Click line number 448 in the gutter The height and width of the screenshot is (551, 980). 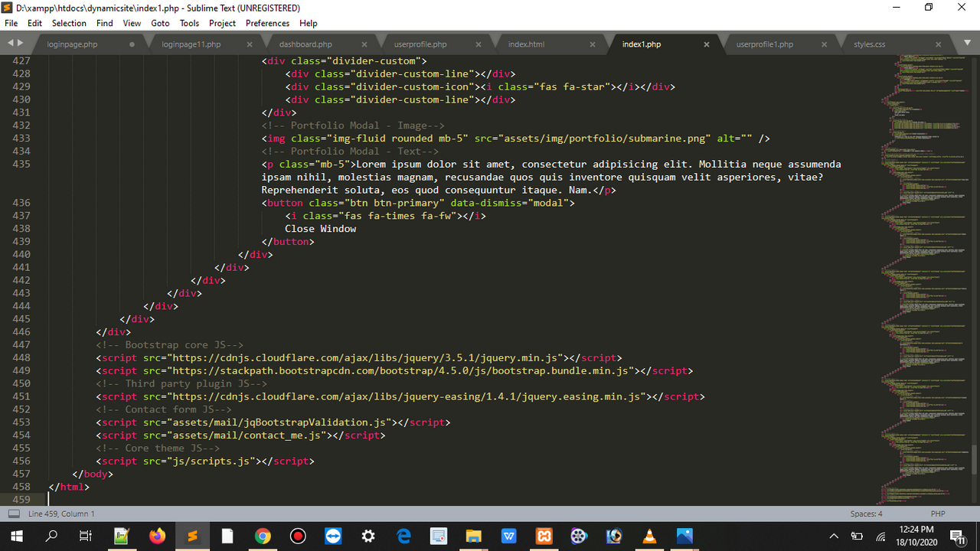[x=22, y=358]
